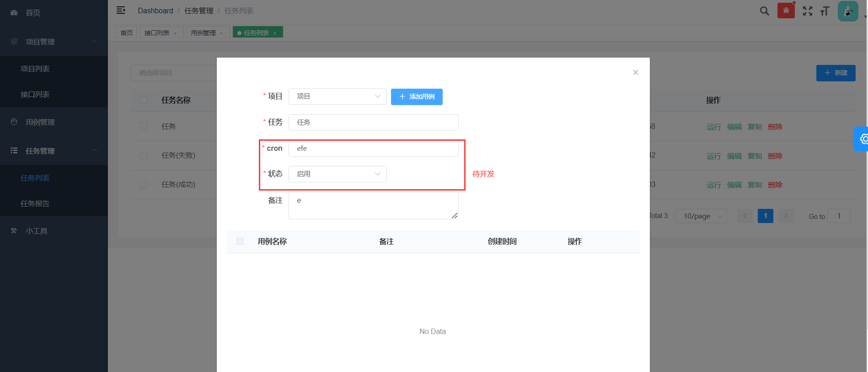Screen dimensions: 868x372
Task: Click the 添加用例 button
Action: pos(417,97)
